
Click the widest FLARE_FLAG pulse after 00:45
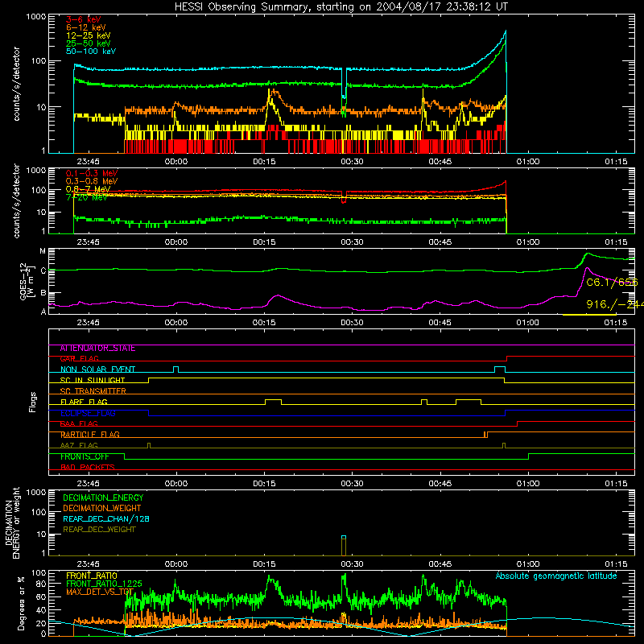469,402
